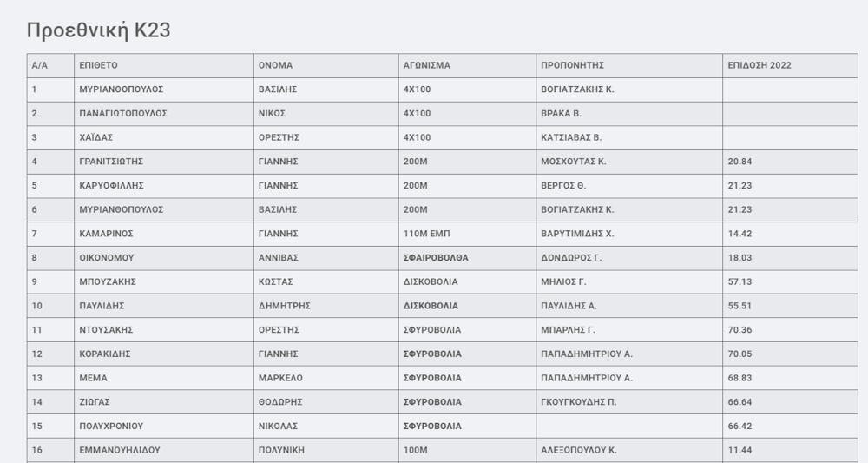Select the ΓΡΑΝΙΤΣΙΩΤΗΣ surname cell
The width and height of the screenshot is (868, 463).
pyautogui.click(x=110, y=162)
